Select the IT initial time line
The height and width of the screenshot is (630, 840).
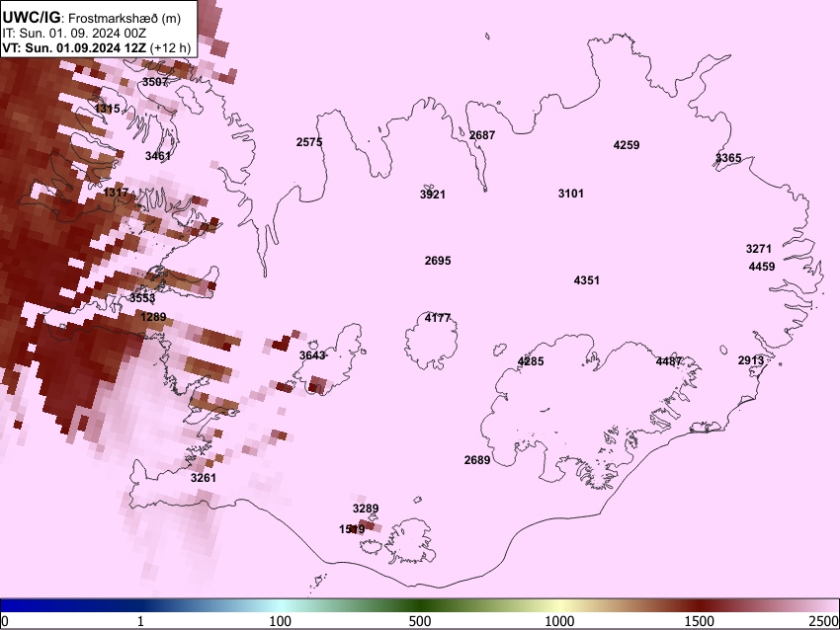pyautogui.click(x=74, y=34)
